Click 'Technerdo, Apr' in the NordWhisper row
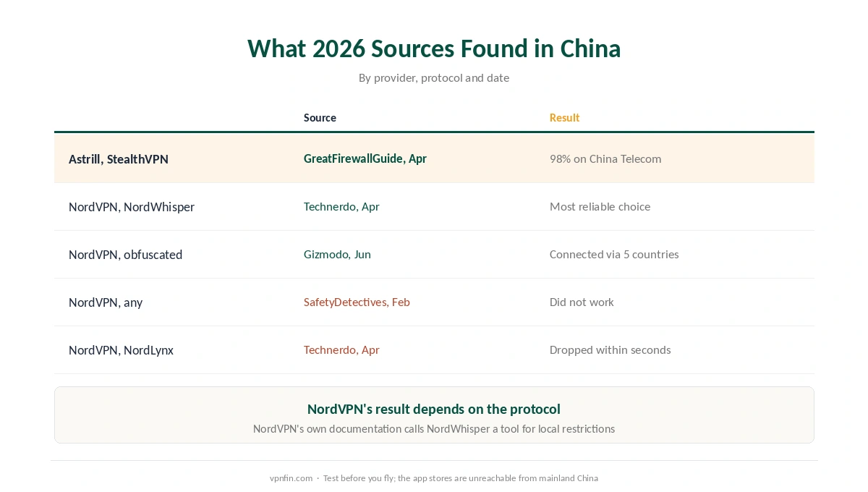This screenshot has width=868, height=492. 341,206
